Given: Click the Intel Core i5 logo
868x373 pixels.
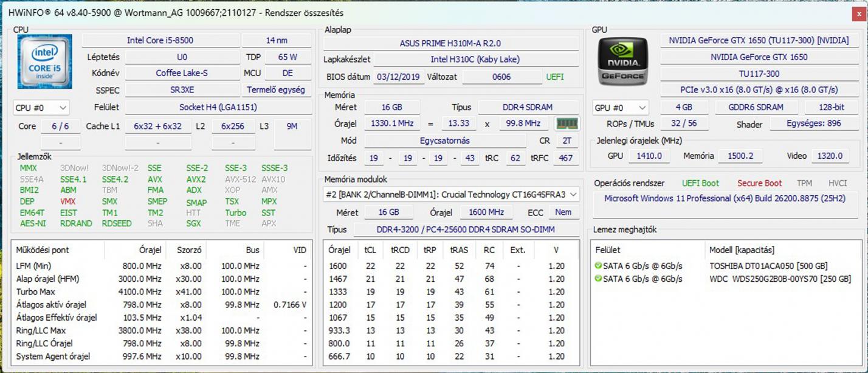Looking at the screenshot, I should tap(44, 61).
